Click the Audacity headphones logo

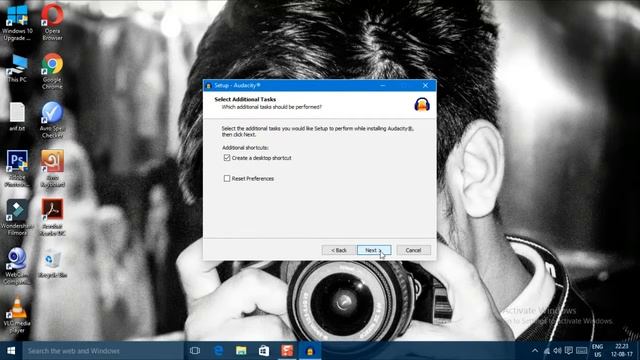tap(422, 104)
